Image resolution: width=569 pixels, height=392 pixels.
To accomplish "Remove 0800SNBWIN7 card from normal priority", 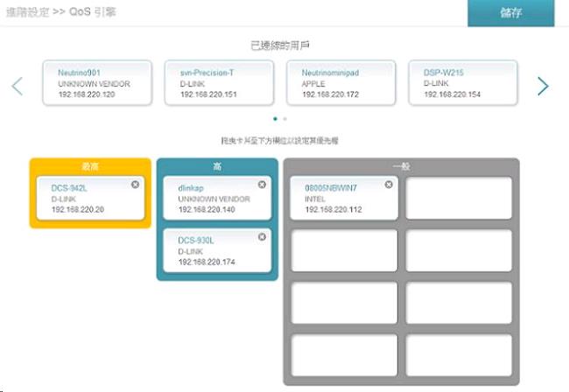I will (x=389, y=185).
